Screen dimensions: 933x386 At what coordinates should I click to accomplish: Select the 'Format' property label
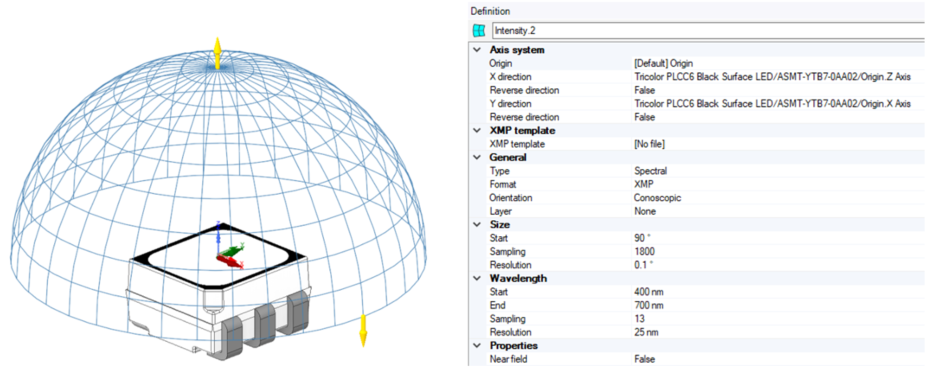click(x=502, y=184)
